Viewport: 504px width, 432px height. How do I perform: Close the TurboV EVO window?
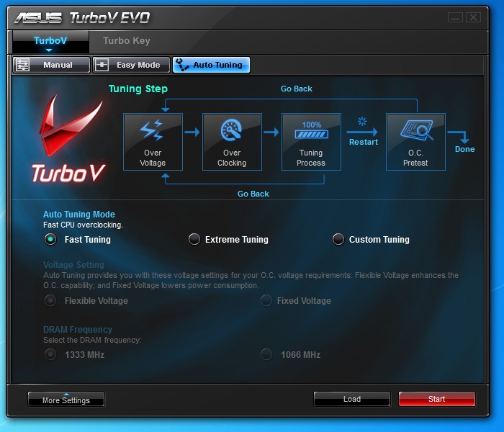(x=474, y=17)
